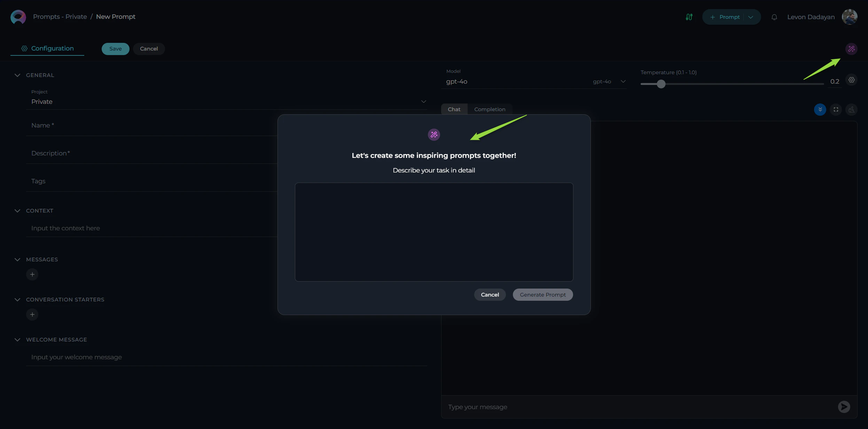Click the Generate Prompt button
The height and width of the screenshot is (429, 868).
click(542, 294)
